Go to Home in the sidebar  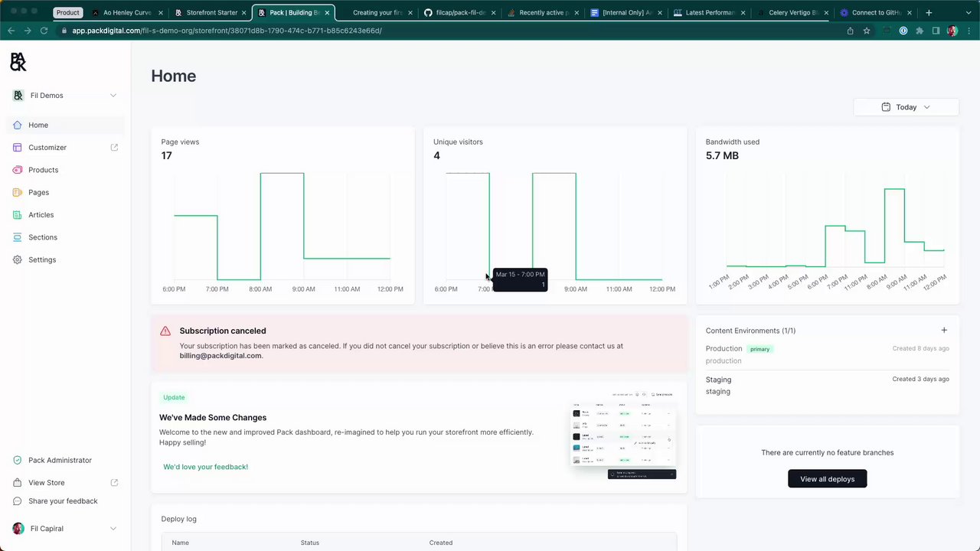point(65,125)
